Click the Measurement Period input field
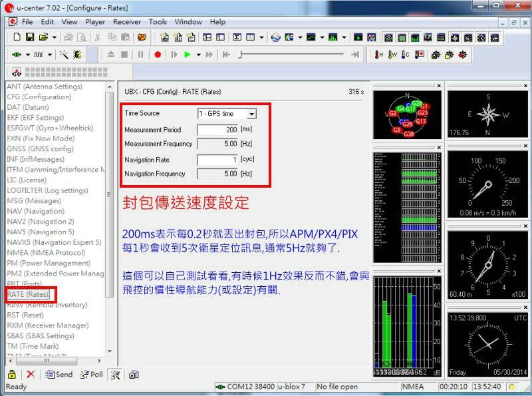The image size is (532, 396). coord(218,130)
